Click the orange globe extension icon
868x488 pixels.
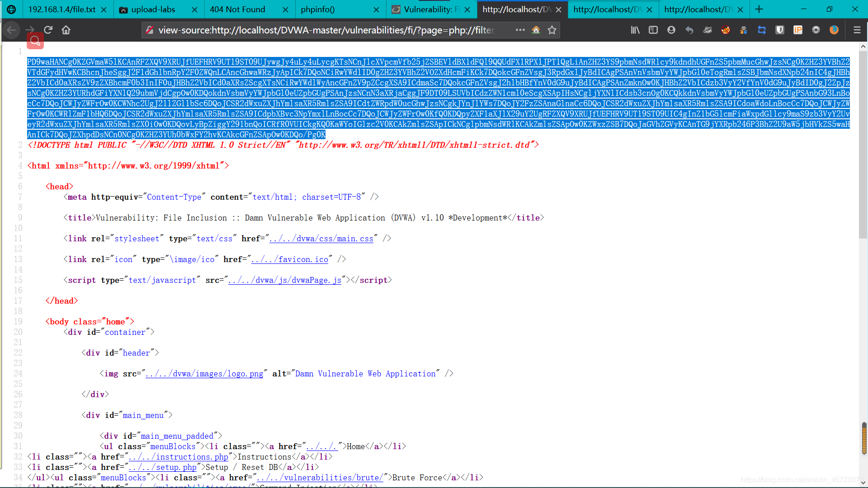pos(834,30)
